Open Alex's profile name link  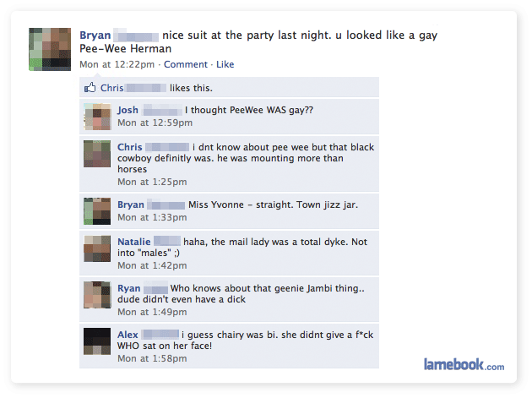tap(128, 335)
